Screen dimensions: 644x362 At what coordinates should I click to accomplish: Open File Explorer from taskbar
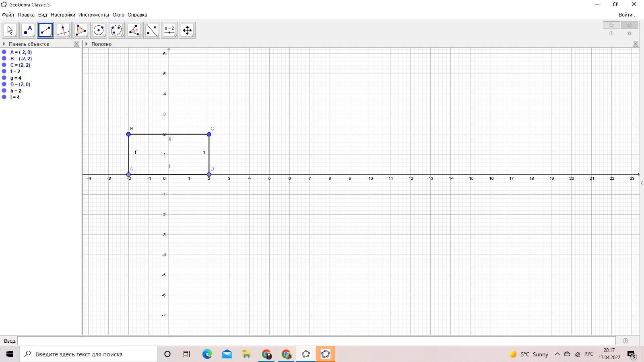pos(246,354)
